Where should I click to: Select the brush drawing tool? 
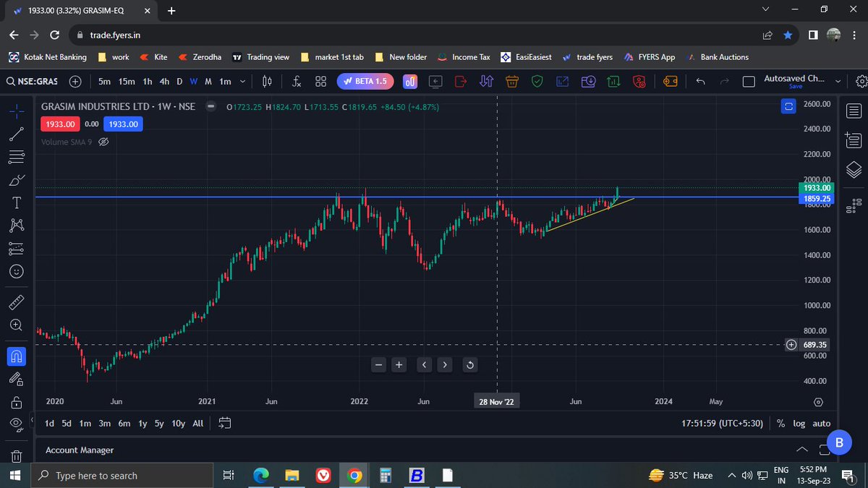(x=17, y=180)
